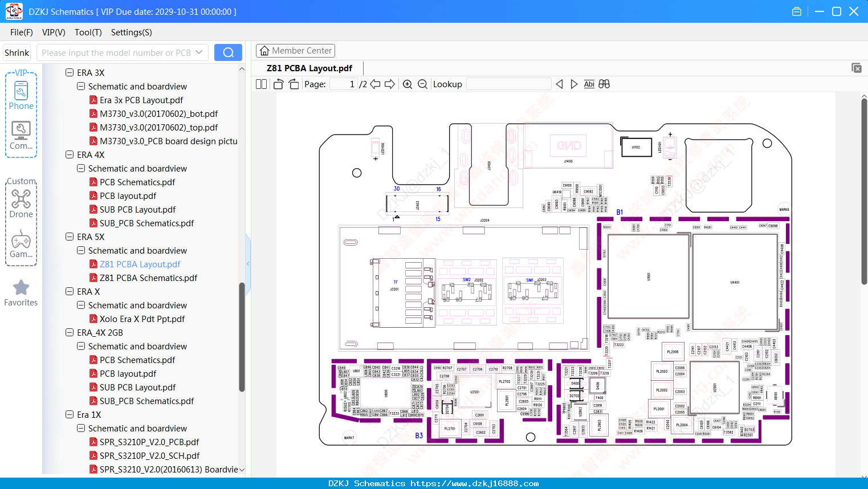Click the file tree vertical scrollbar thumb
This screenshot has height=489, width=868.
[242, 337]
